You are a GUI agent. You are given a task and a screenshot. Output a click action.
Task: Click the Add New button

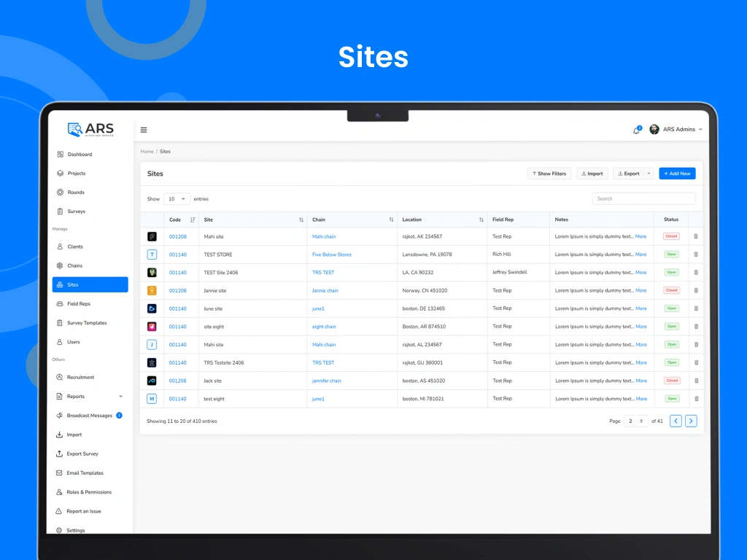coord(677,174)
